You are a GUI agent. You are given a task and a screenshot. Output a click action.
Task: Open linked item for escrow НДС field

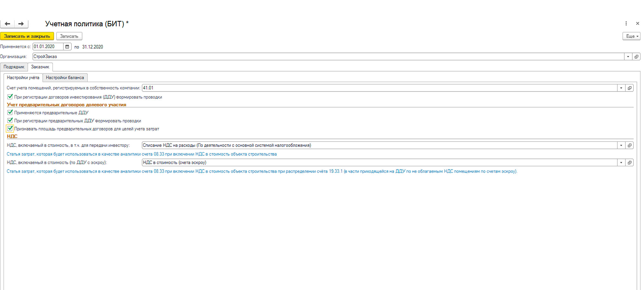tap(630, 163)
